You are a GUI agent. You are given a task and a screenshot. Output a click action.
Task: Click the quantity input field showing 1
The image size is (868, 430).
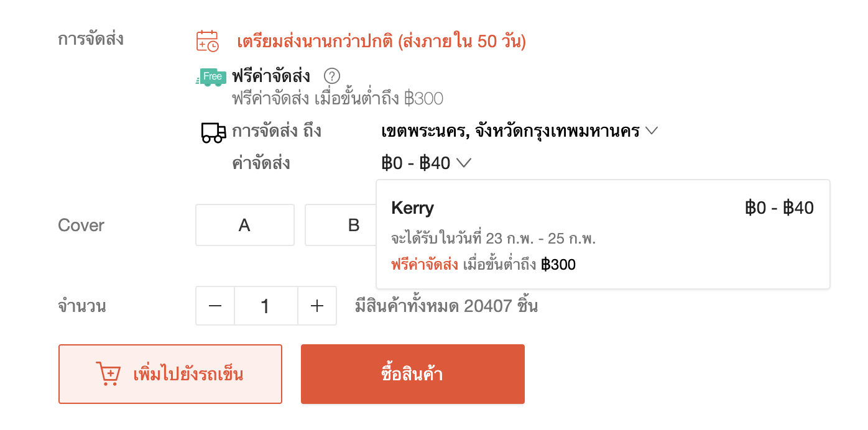click(266, 306)
